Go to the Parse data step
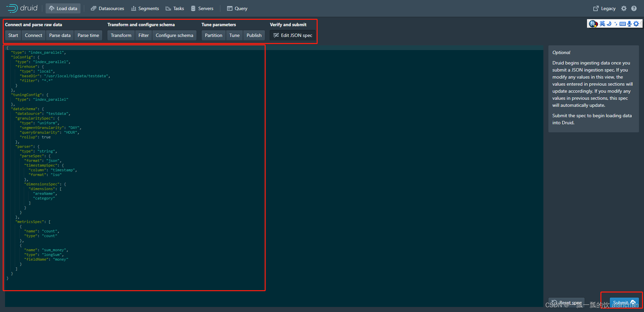This screenshot has height=312, width=644. (60, 35)
